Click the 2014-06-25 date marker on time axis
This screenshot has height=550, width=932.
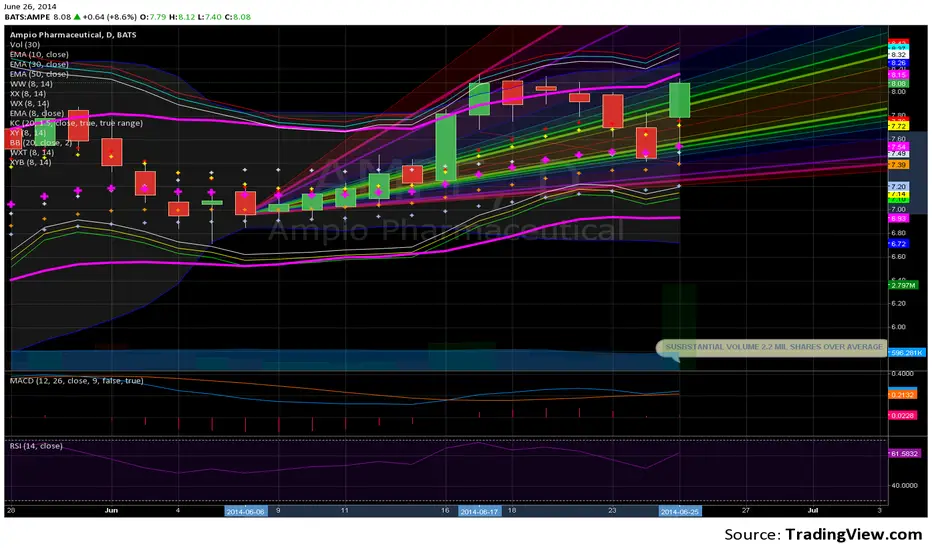680,511
